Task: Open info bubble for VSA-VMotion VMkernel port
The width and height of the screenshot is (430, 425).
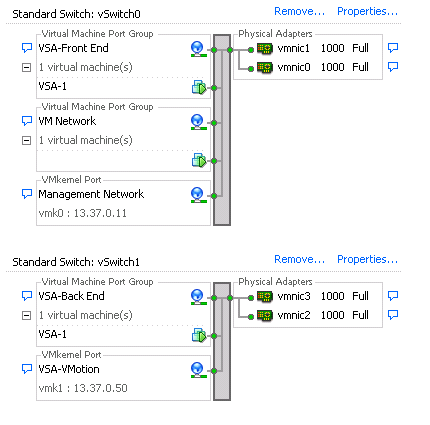Action: tap(27, 369)
